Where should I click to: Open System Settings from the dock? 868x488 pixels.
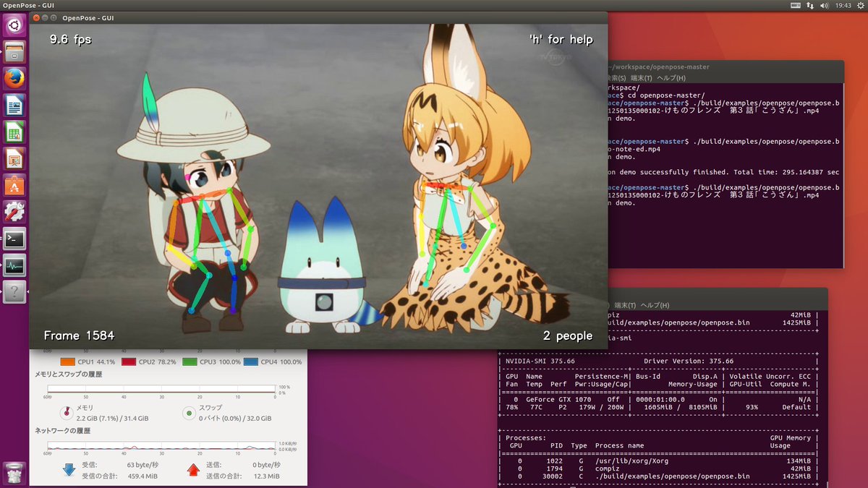click(x=14, y=213)
